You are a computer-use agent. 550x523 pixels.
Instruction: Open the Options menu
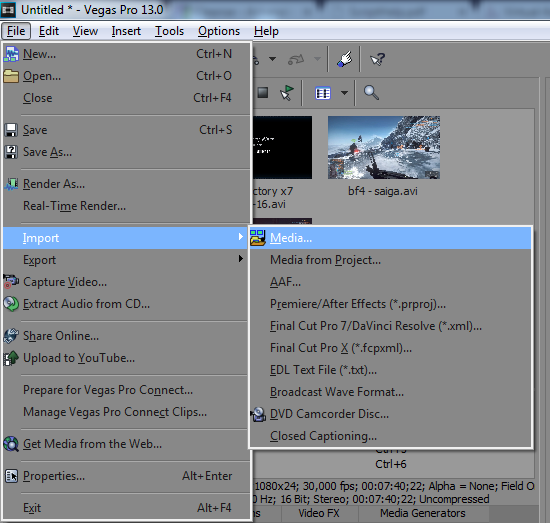coord(219,31)
